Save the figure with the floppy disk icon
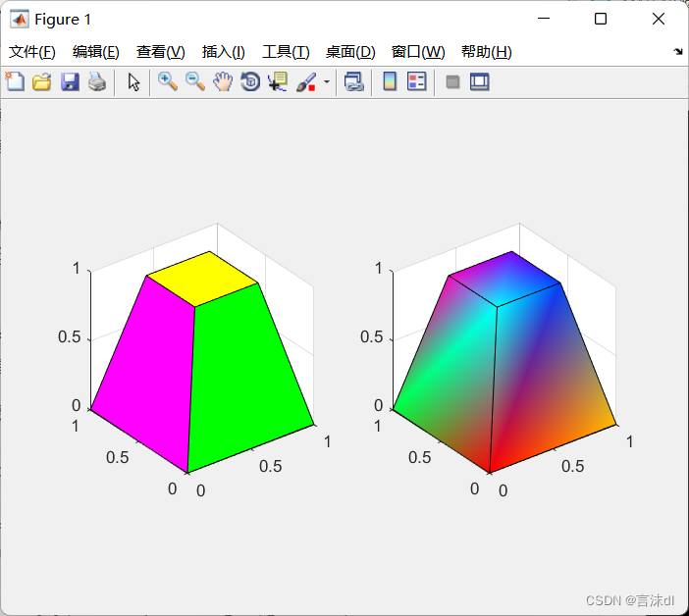The image size is (689, 616). point(69,82)
